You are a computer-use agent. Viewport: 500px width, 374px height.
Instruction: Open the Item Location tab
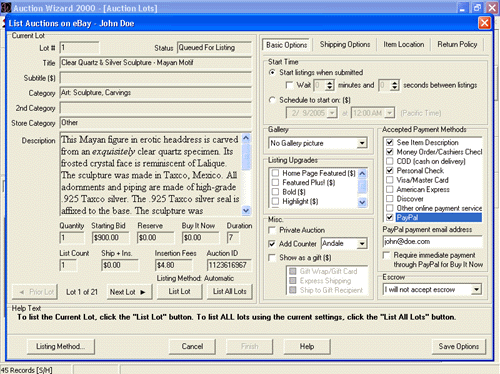[403, 45]
